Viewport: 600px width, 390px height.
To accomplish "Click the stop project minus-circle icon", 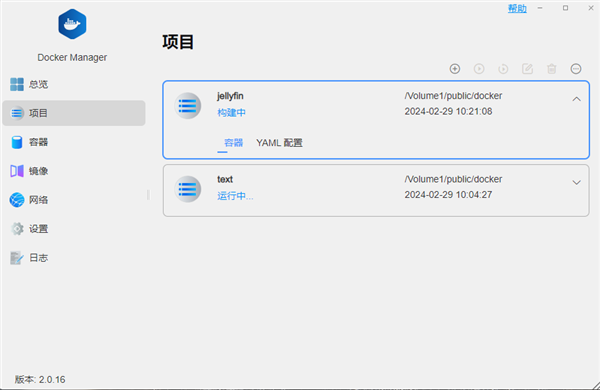I will (x=576, y=69).
